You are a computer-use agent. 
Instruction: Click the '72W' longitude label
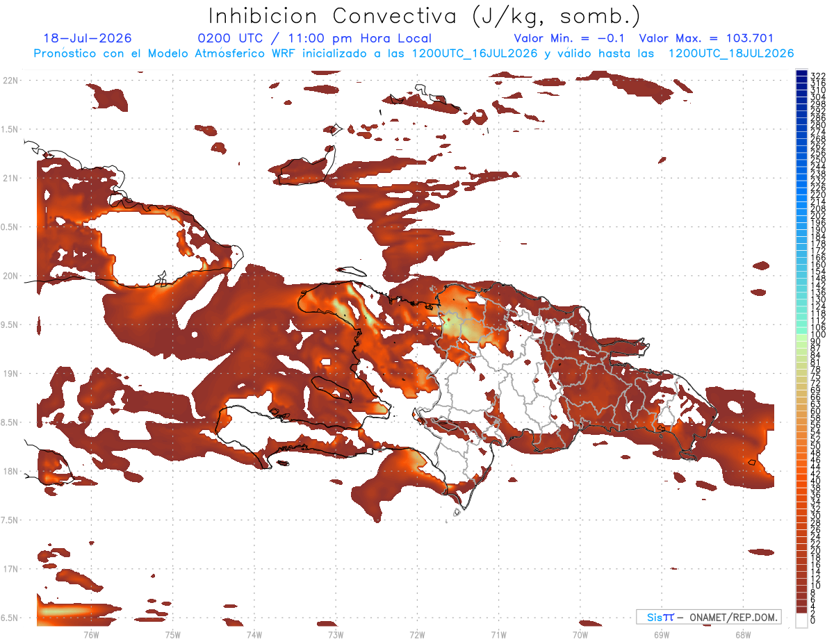point(417,634)
